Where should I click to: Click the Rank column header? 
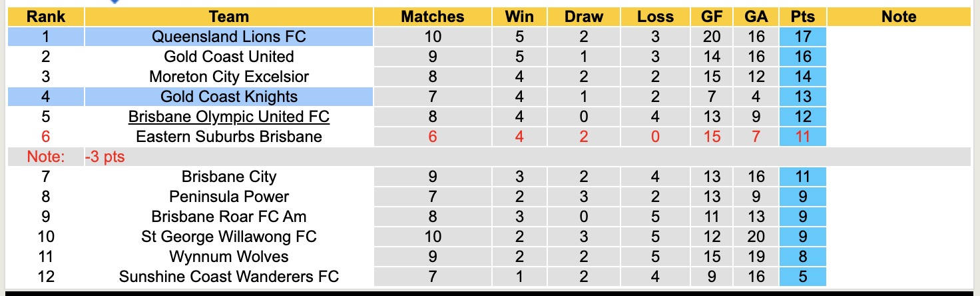point(46,17)
